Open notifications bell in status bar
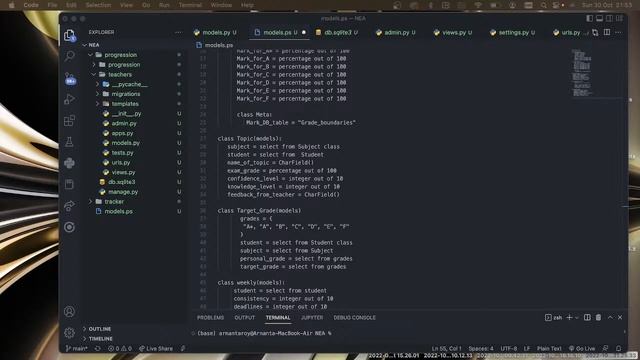Viewport: 640px width, 360px height. click(618, 348)
